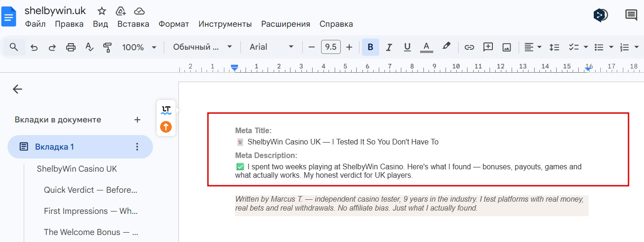Image resolution: width=644 pixels, height=242 pixels.
Task: Toggle italic formatting
Action: click(x=389, y=47)
